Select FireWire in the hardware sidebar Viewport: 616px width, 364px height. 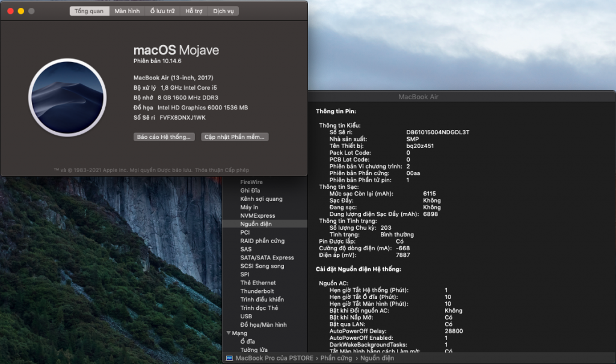[x=251, y=182]
